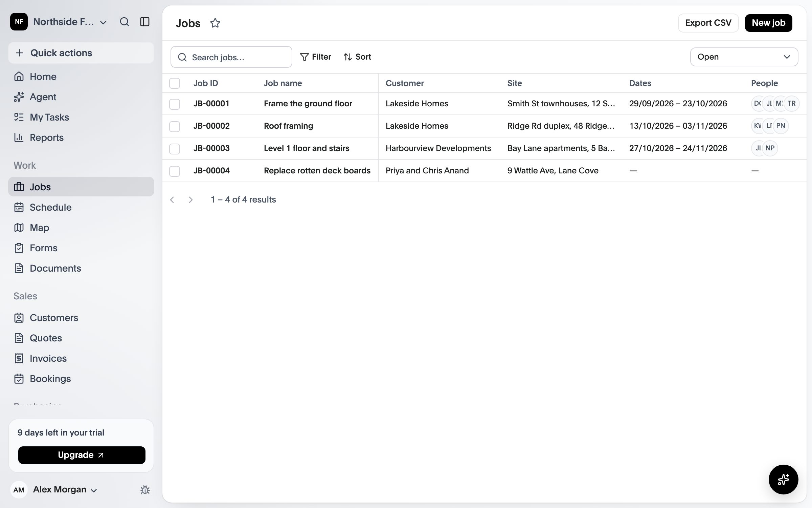Image resolution: width=812 pixels, height=508 pixels.
Task: Open Invoices in sidebar
Action: (81, 358)
